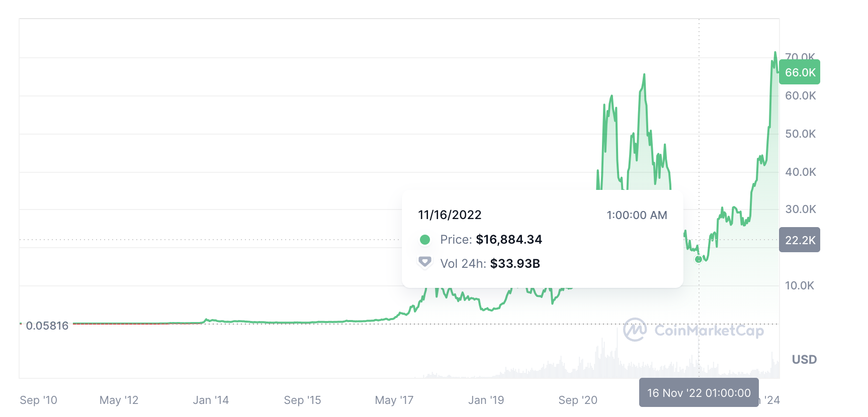
Task: Click the green data point marker on the line
Action: 698,259
